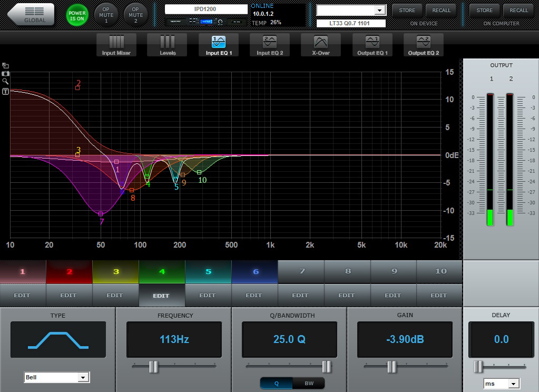The height and width of the screenshot is (392, 539).
Task: Click EDIT for band 2
Action: [70, 295]
